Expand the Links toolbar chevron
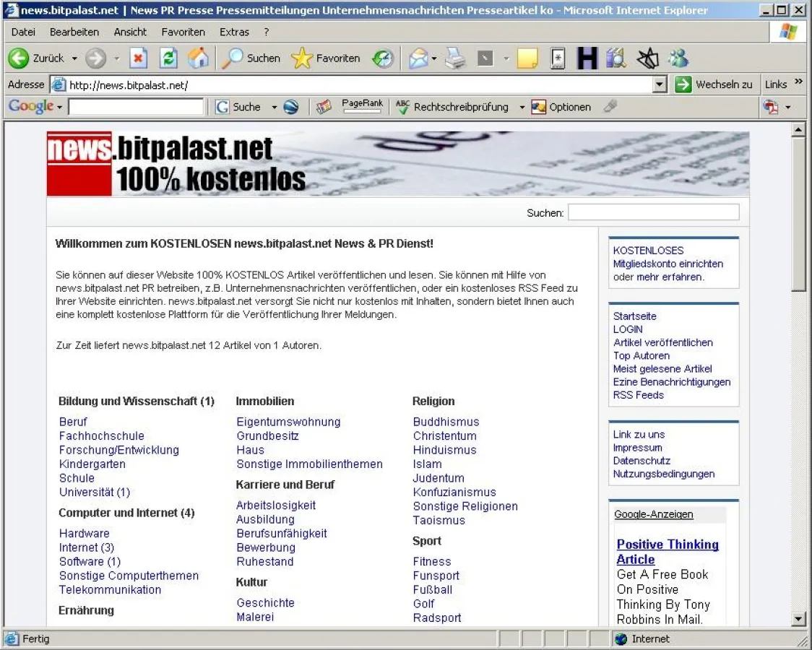 (x=798, y=82)
